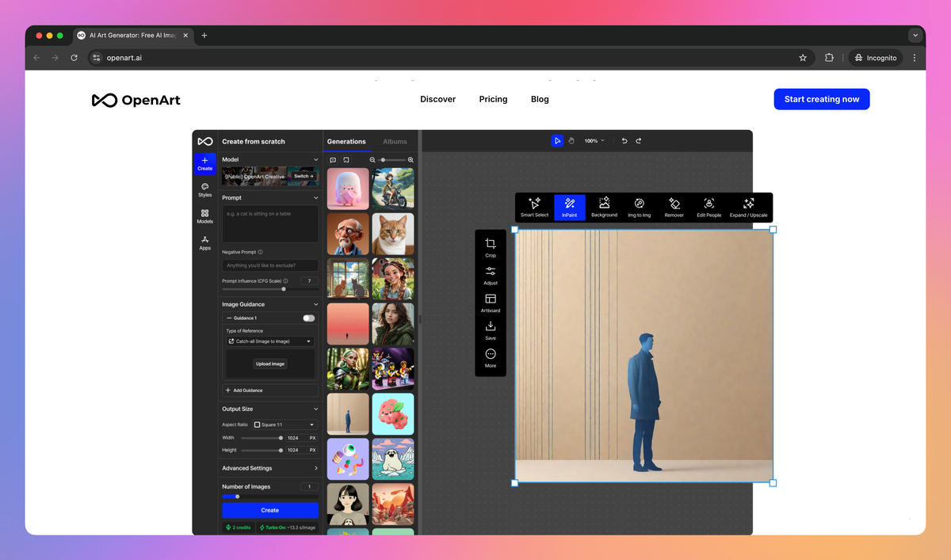The image size is (951, 560).
Task: Expand the Advanced Settings section
Action: [269, 468]
